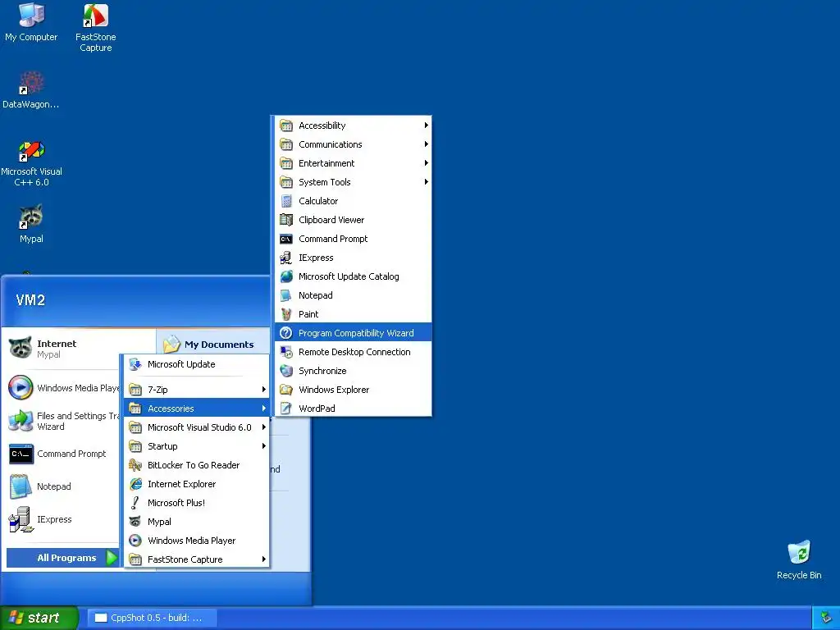840x630 pixels.
Task: Open My Documents in Start menu
Action: pos(212,344)
